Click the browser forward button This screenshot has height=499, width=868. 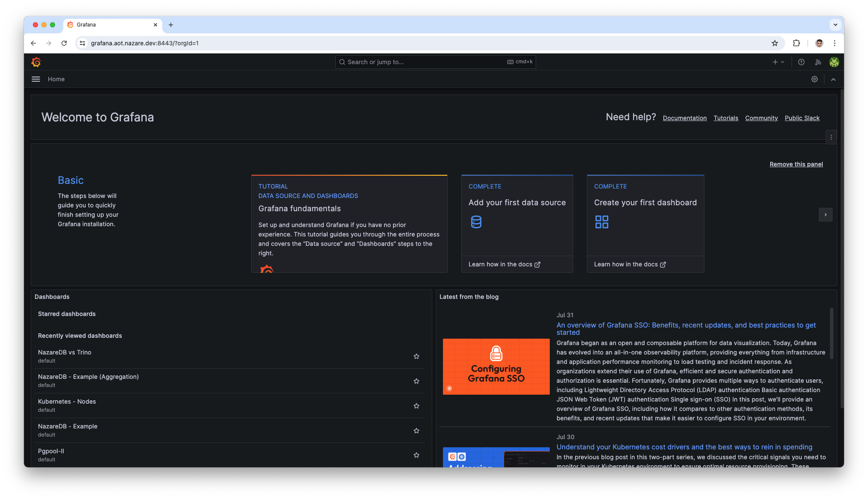point(49,43)
